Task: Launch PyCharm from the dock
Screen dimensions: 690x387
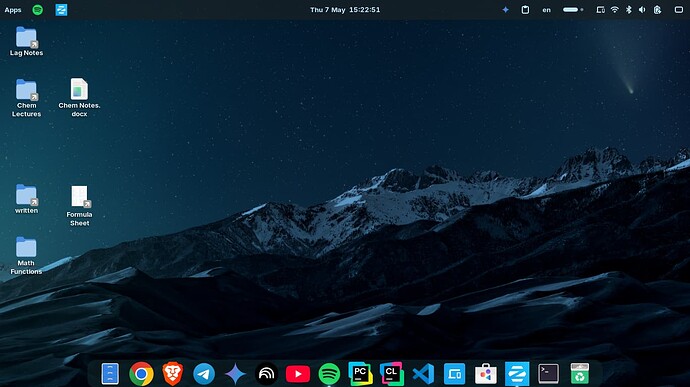Action: coord(360,374)
